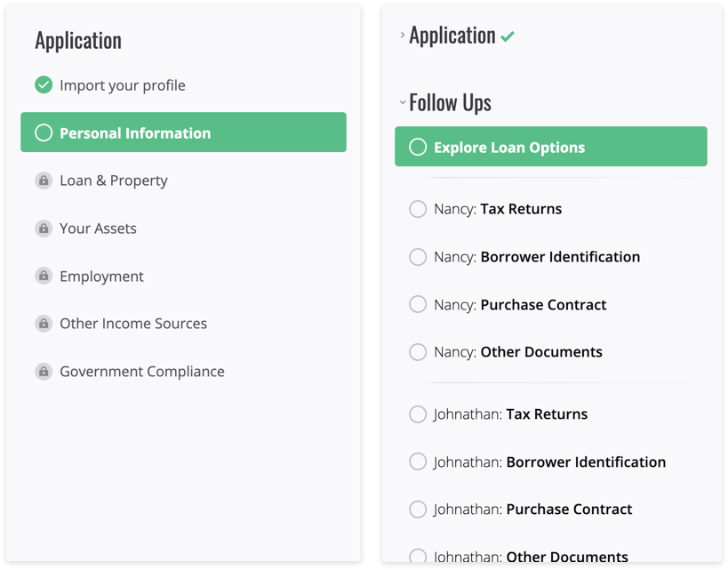Select the Johnathan: Purchase Contract circle
The width and height of the screenshot is (728, 570).
418,510
